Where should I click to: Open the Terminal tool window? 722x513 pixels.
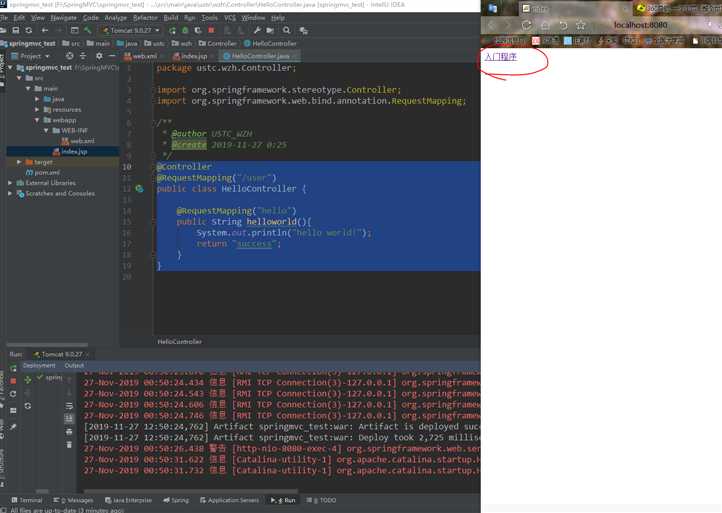[27, 500]
